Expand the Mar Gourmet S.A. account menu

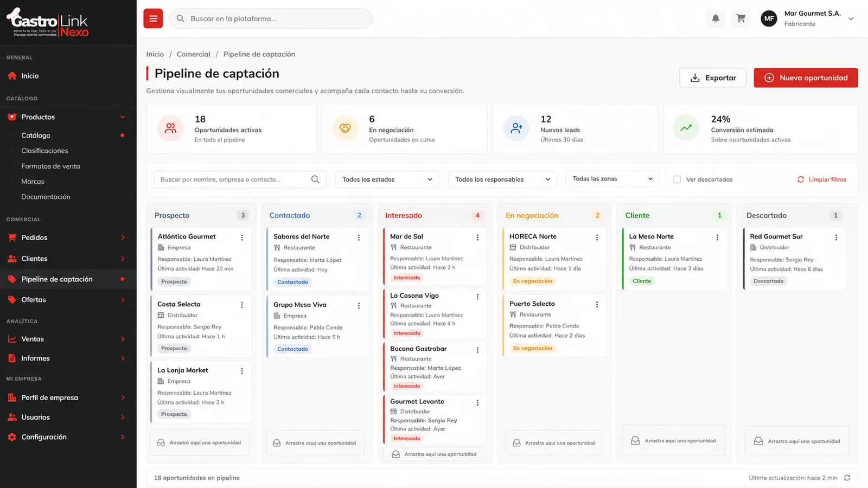coord(851,19)
